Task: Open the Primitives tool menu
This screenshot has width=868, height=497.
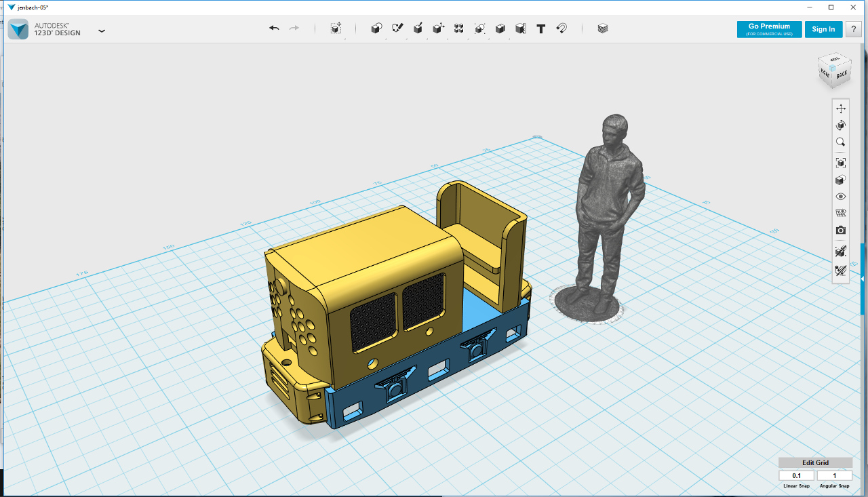Action: pos(376,28)
